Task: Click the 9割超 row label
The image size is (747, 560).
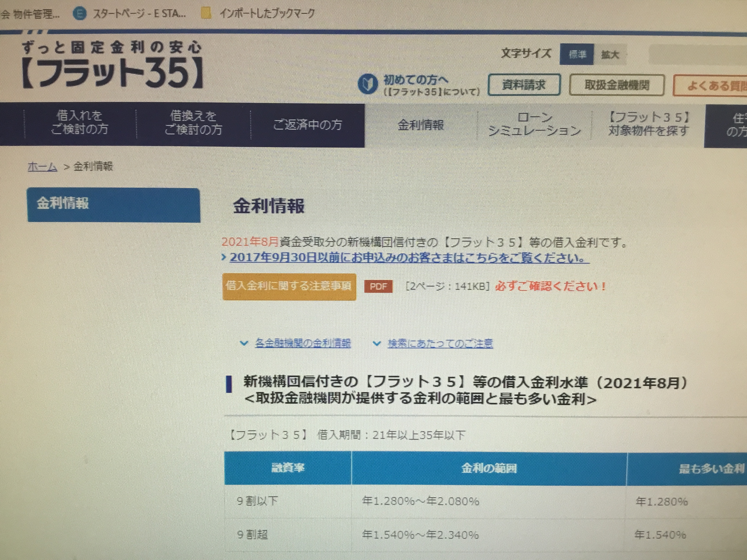Action: [252, 534]
